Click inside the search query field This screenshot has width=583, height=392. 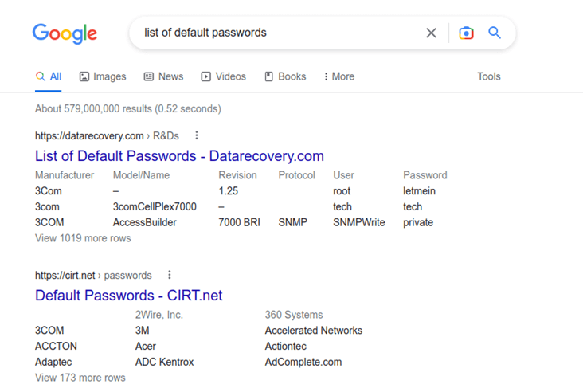click(x=279, y=33)
